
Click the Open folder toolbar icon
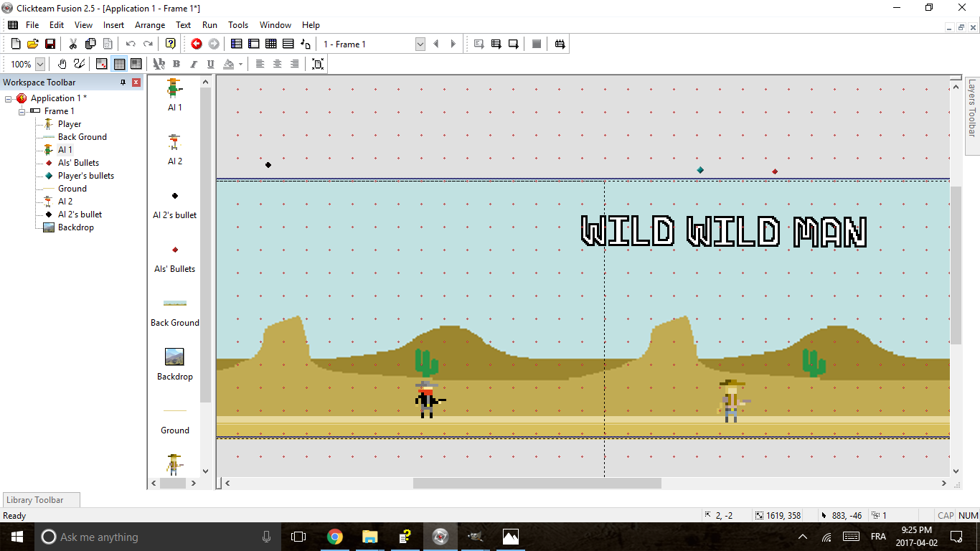pos(33,44)
